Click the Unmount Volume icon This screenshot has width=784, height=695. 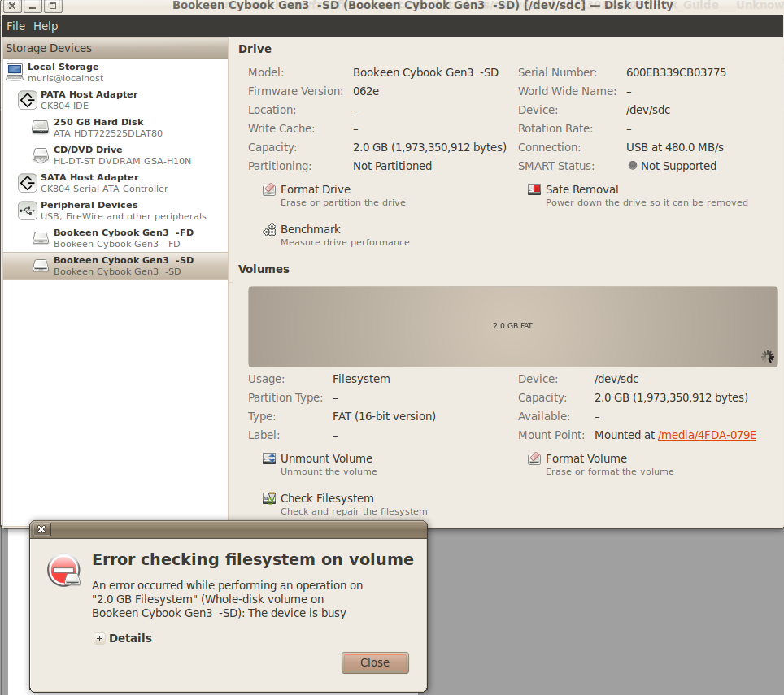point(269,458)
